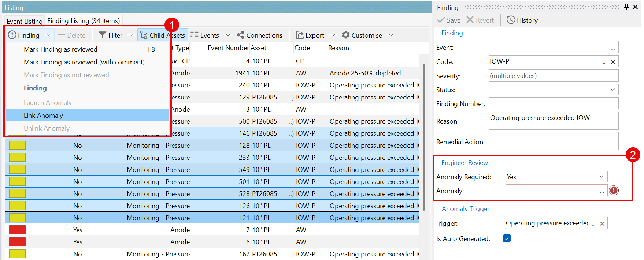Image resolution: width=644 pixels, height=260 pixels.
Task: Browse Trigger with the ellipsis button
Action: tap(592, 224)
